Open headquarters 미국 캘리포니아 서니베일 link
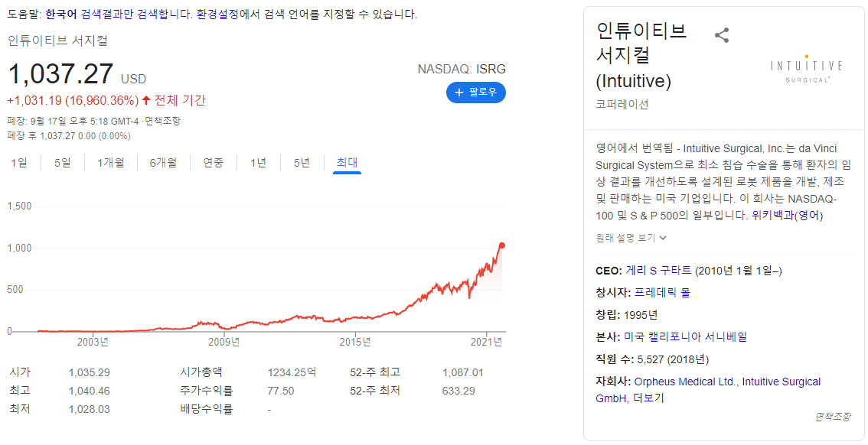 pyautogui.click(x=685, y=336)
